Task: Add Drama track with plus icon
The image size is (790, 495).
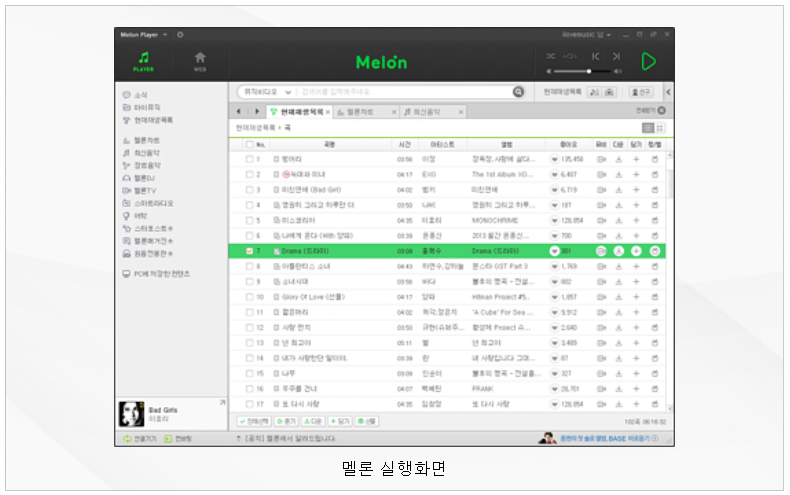Action: 636,251
